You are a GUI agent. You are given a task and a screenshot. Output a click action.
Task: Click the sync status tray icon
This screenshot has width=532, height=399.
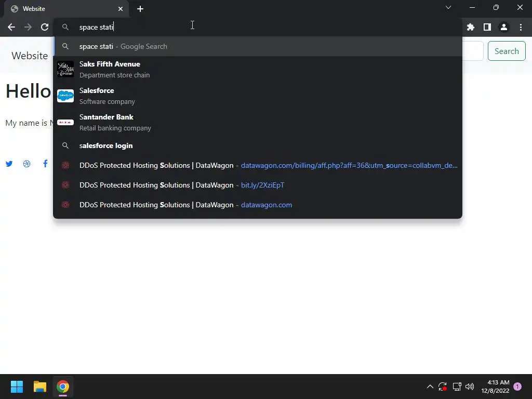[x=443, y=387]
